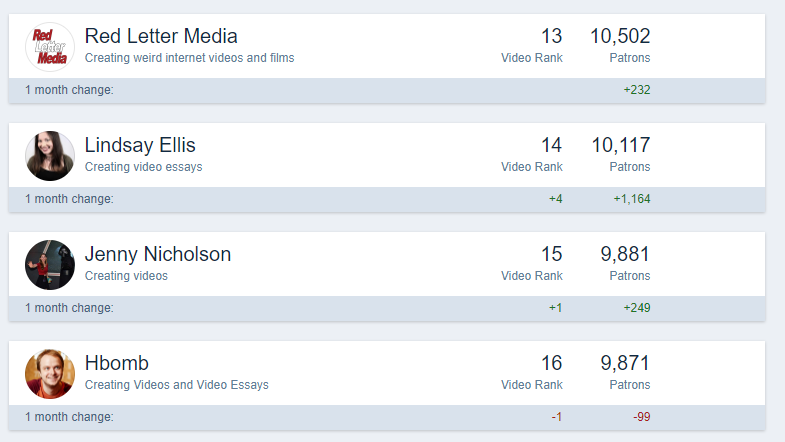Click 'Creating Videos and Video Essays' description
785x442 pixels.
(177, 385)
